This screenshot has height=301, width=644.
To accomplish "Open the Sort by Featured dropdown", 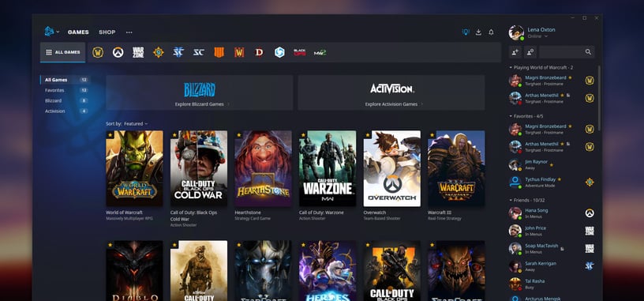I will (x=136, y=123).
